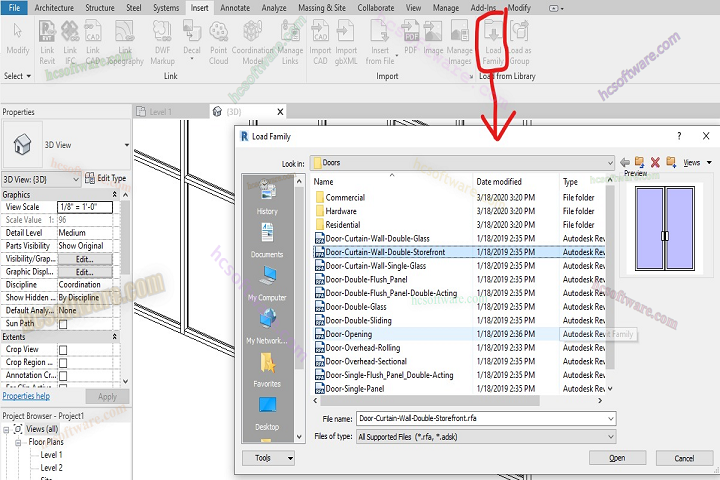
Task: Click the Link Revit icon
Action: (47, 42)
